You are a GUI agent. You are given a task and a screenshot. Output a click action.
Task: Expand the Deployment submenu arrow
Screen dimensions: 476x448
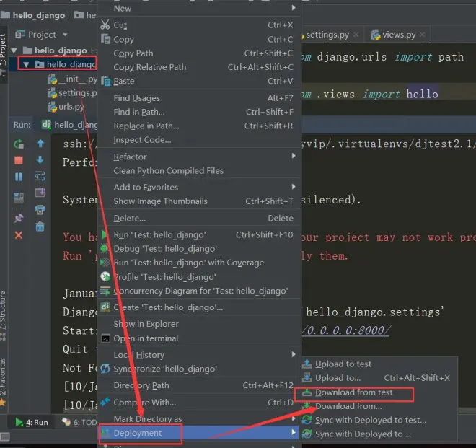294,432
